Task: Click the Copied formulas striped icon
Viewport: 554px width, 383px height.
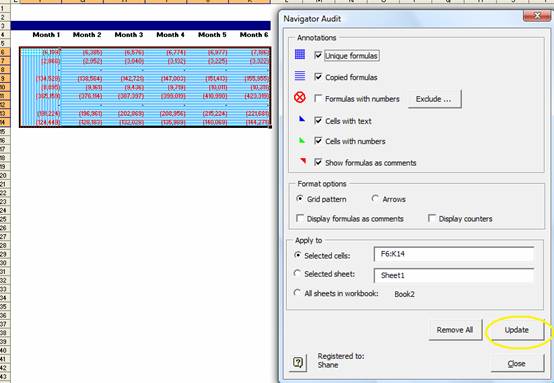Action: [300, 76]
